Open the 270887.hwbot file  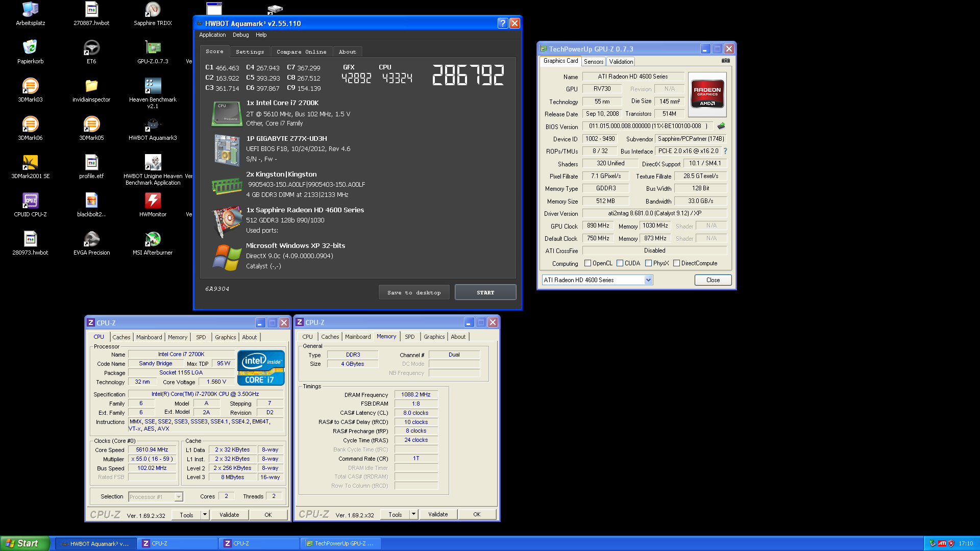click(x=91, y=13)
